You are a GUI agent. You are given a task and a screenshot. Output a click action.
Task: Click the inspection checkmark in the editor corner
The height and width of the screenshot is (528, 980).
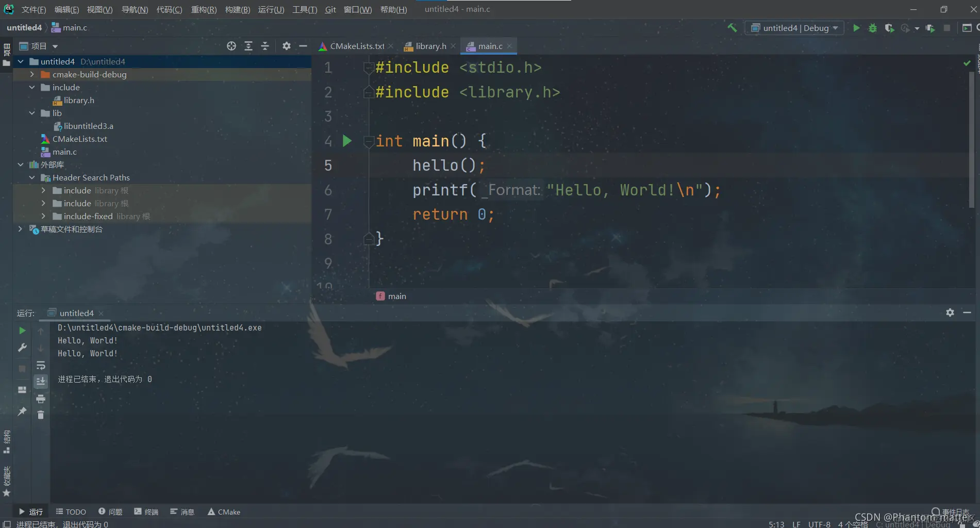967,63
